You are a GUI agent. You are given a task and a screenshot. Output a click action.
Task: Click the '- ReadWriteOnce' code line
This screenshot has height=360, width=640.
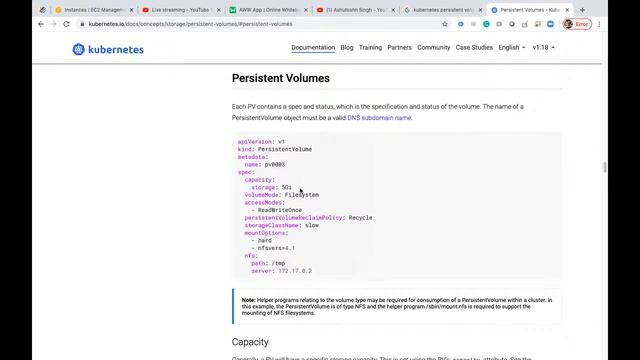point(276,210)
